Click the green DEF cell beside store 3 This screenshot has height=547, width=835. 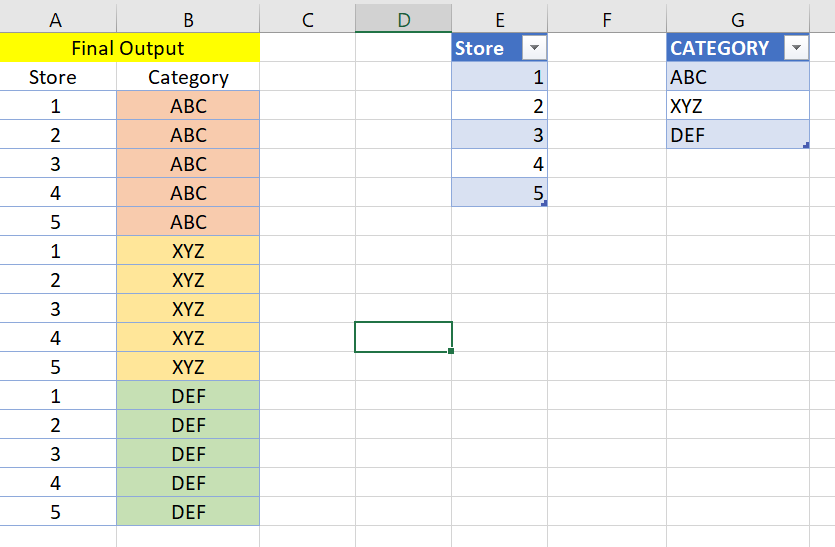188,454
